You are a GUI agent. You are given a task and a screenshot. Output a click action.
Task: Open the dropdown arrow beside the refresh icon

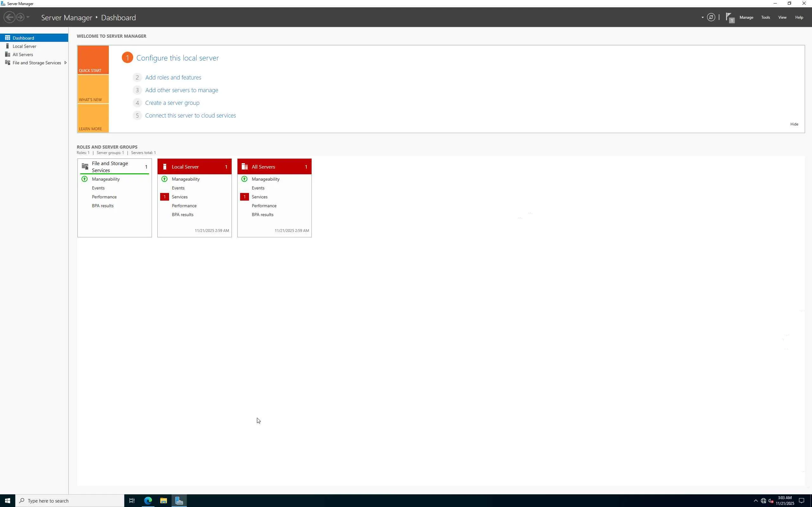click(702, 17)
